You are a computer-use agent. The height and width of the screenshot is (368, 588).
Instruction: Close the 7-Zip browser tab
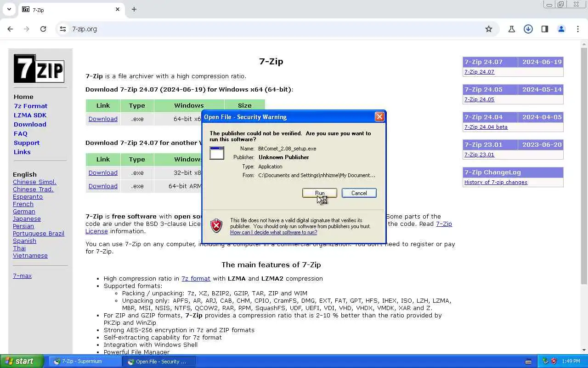tap(118, 9)
